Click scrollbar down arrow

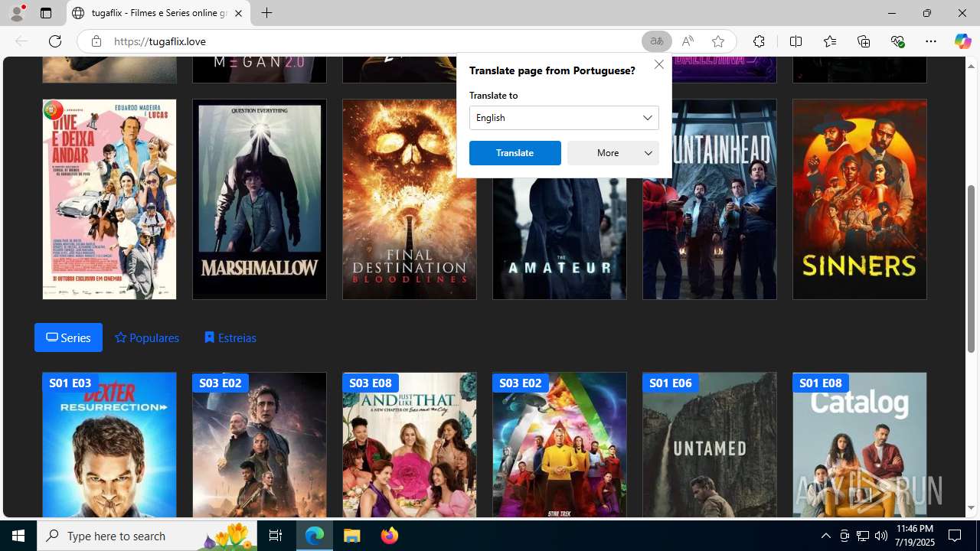tap(972, 508)
